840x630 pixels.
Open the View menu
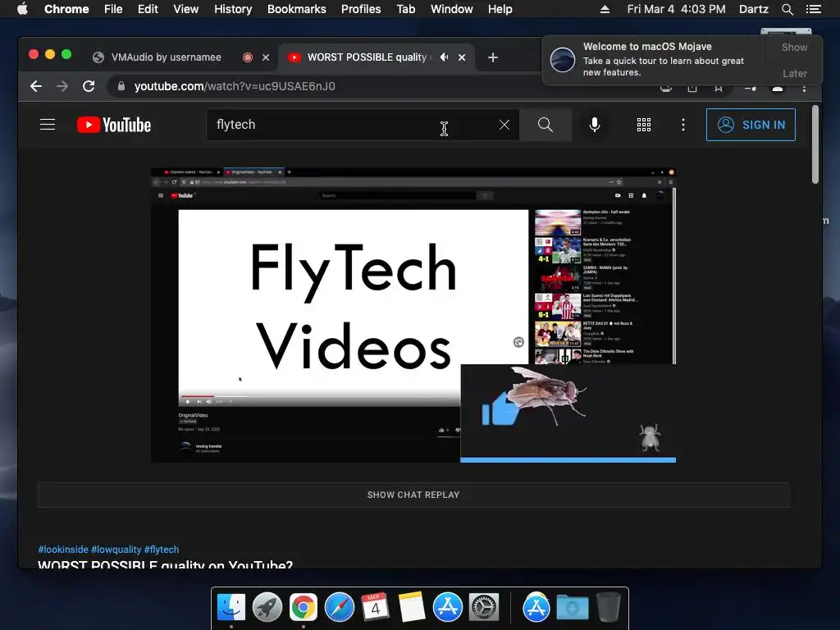pos(186,9)
